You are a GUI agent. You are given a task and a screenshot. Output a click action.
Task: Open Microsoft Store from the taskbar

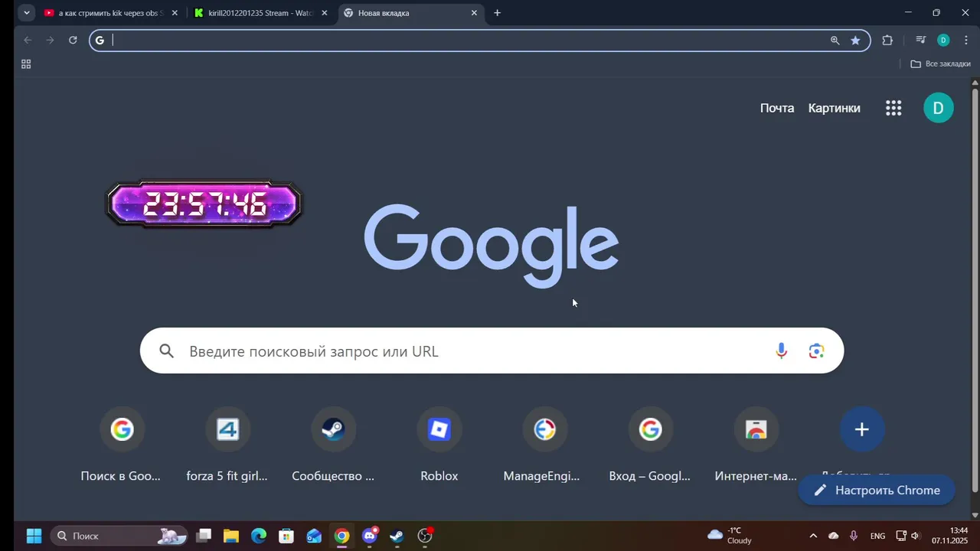pyautogui.click(x=286, y=536)
